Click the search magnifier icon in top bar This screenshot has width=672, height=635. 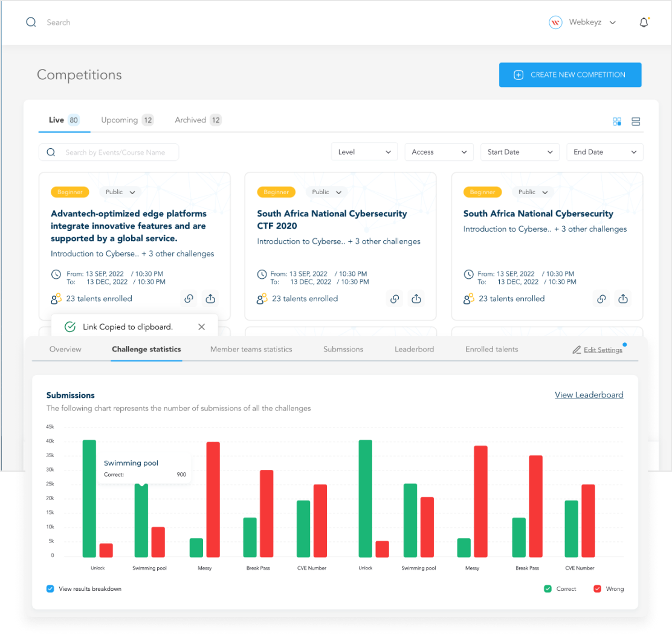point(31,22)
